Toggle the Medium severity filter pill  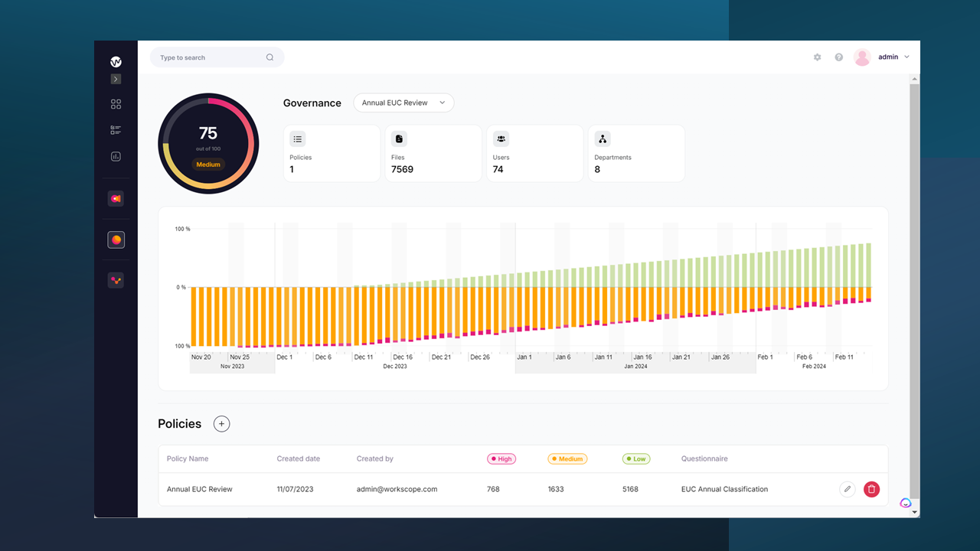click(x=567, y=458)
